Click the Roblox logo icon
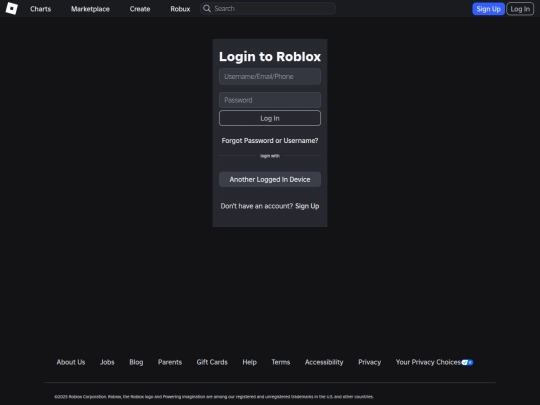540x405 pixels. click(x=12, y=9)
